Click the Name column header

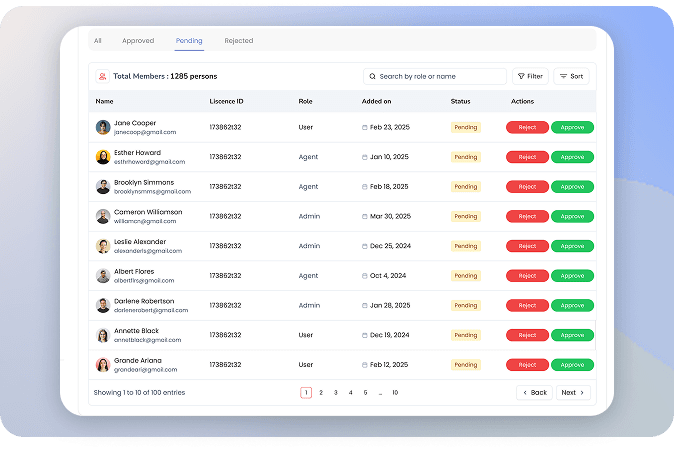[x=104, y=101]
